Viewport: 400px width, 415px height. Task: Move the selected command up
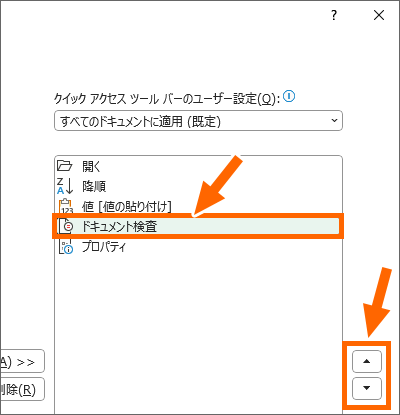[367, 361]
